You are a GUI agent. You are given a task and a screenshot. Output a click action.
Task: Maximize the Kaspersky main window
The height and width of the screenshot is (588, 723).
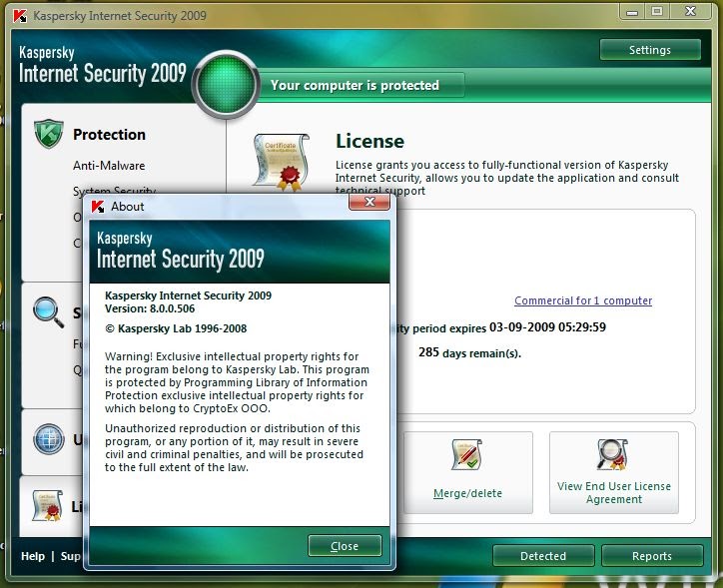(x=657, y=12)
